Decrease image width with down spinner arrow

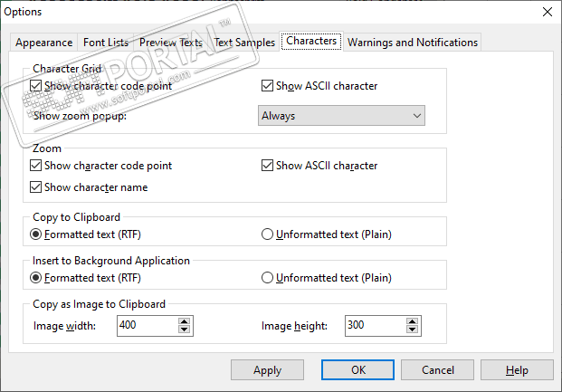185,330
